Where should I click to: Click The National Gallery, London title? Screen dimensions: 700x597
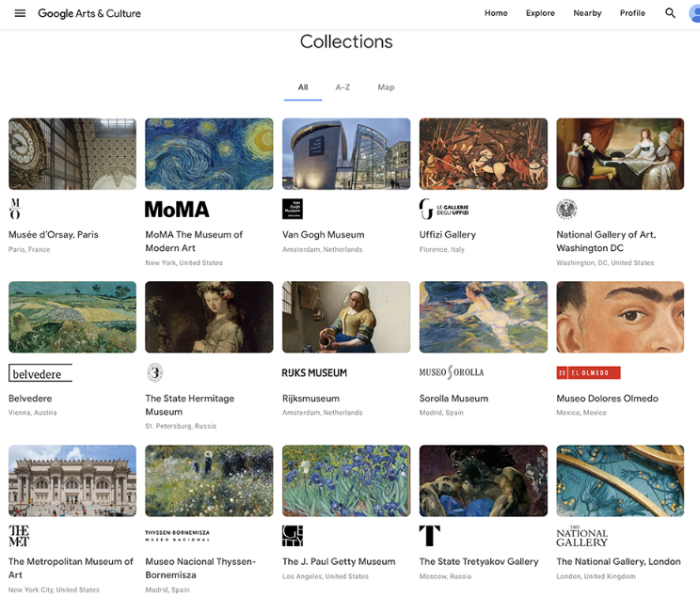[618, 562]
